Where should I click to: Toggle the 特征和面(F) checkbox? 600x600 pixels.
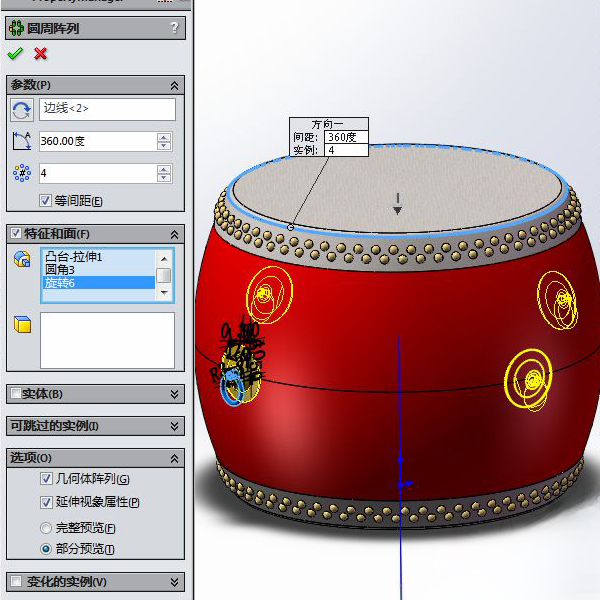pos(16,233)
